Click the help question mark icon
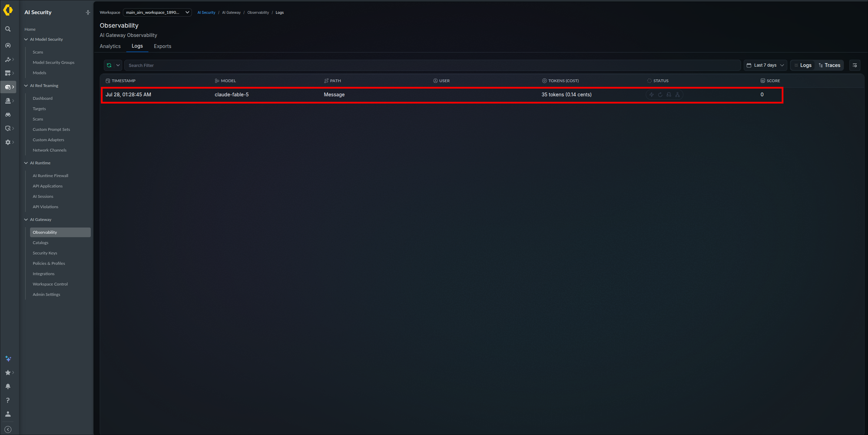 tap(8, 400)
